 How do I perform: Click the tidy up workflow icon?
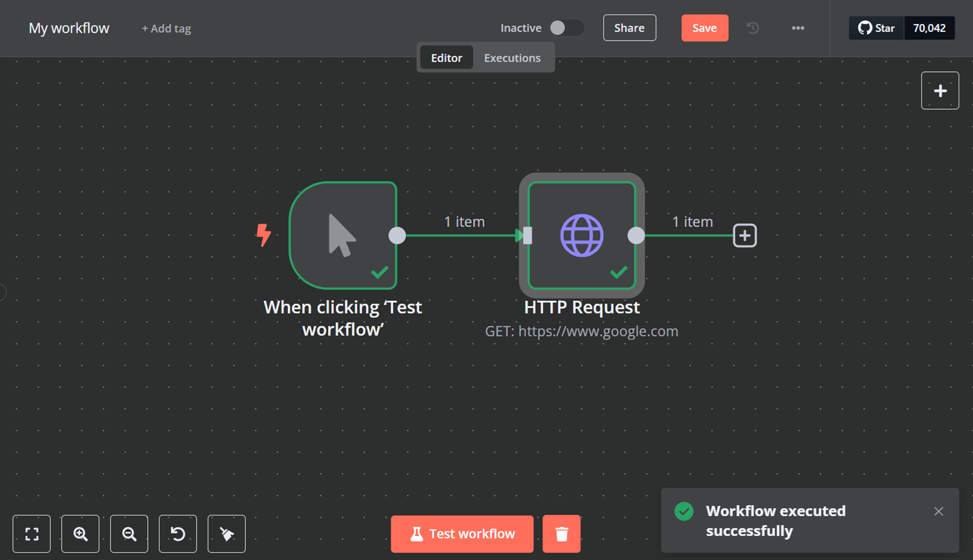pyautogui.click(x=226, y=533)
